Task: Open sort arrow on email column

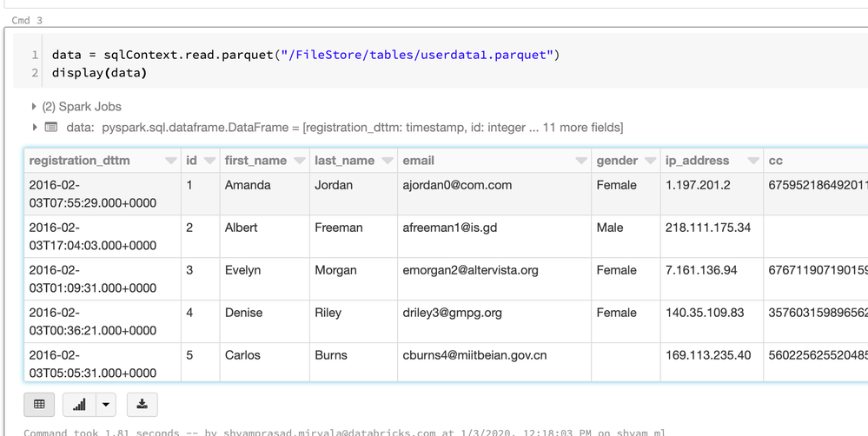Action: point(581,162)
